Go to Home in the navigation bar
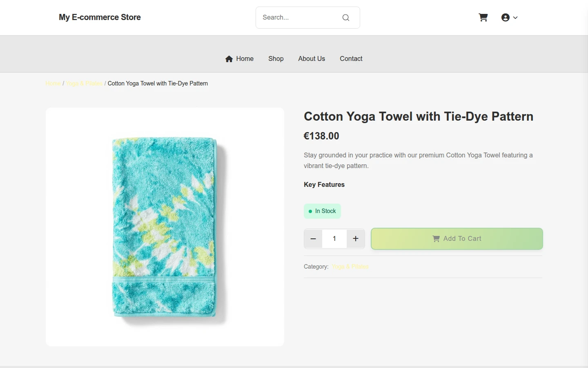The image size is (588, 368). [x=239, y=59]
